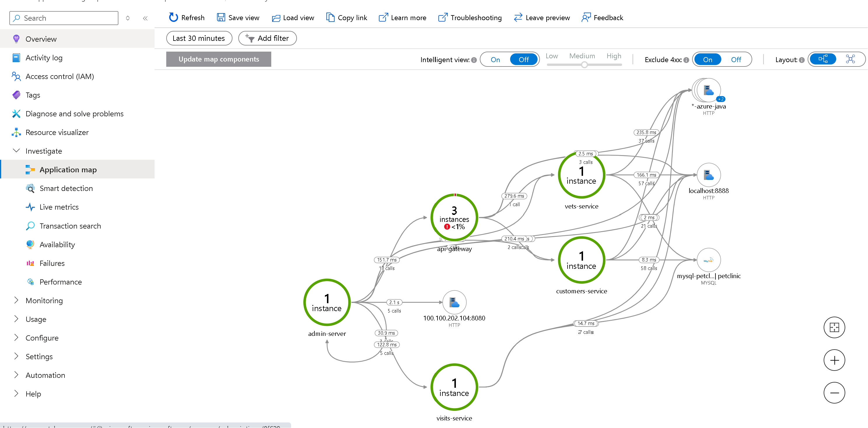Screen dimensions: 868x428
Task: Turn Intelligent view Off
Action: coord(524,59)
